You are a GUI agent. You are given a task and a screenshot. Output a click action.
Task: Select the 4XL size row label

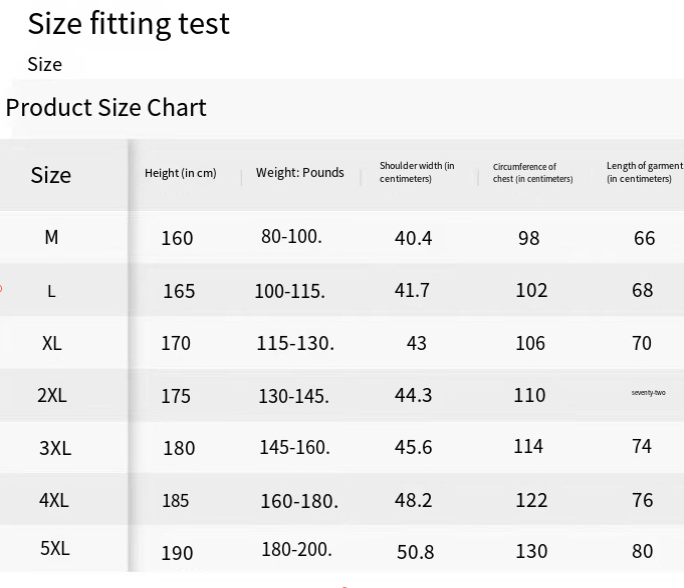click(x=54, y=499)
